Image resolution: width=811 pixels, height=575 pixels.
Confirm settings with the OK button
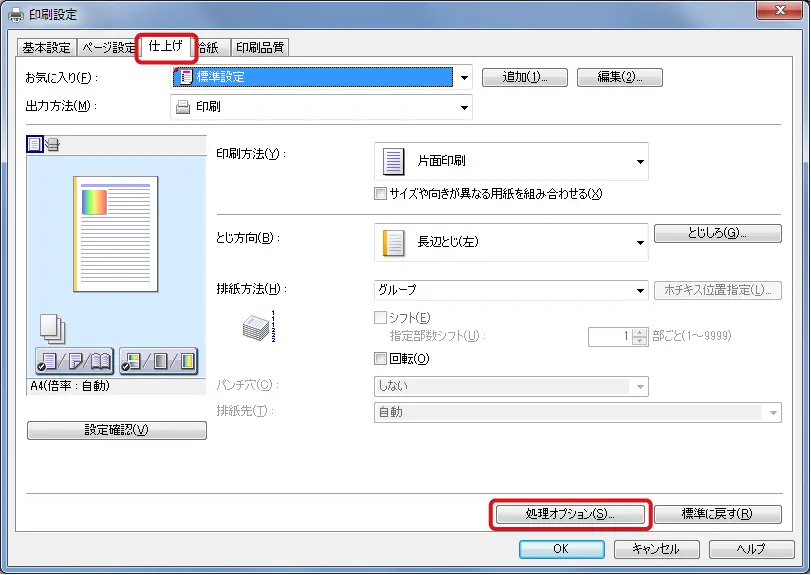pos(562,549)
